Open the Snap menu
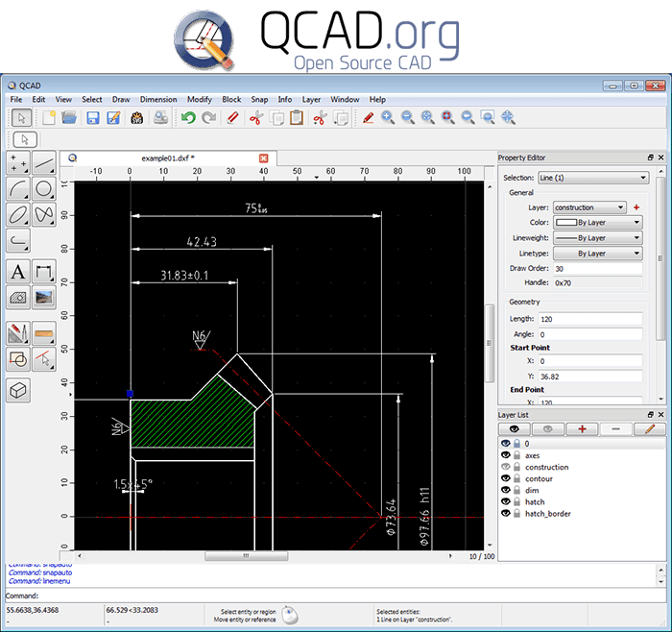 pos(259,100)
